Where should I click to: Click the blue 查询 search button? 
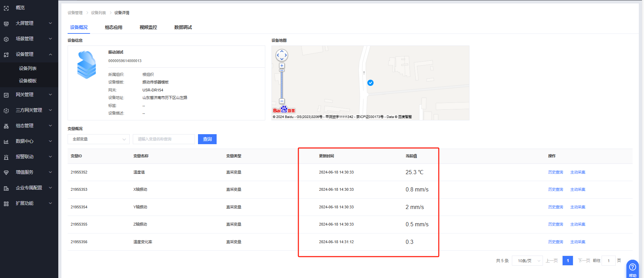[x=207, y=139]
